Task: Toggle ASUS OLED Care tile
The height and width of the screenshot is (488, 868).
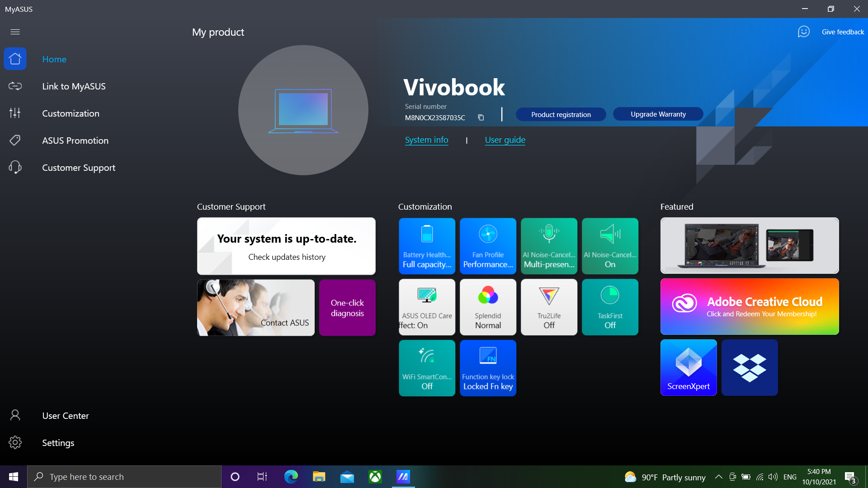Action: pyautogui.click(x=427, y=307)
